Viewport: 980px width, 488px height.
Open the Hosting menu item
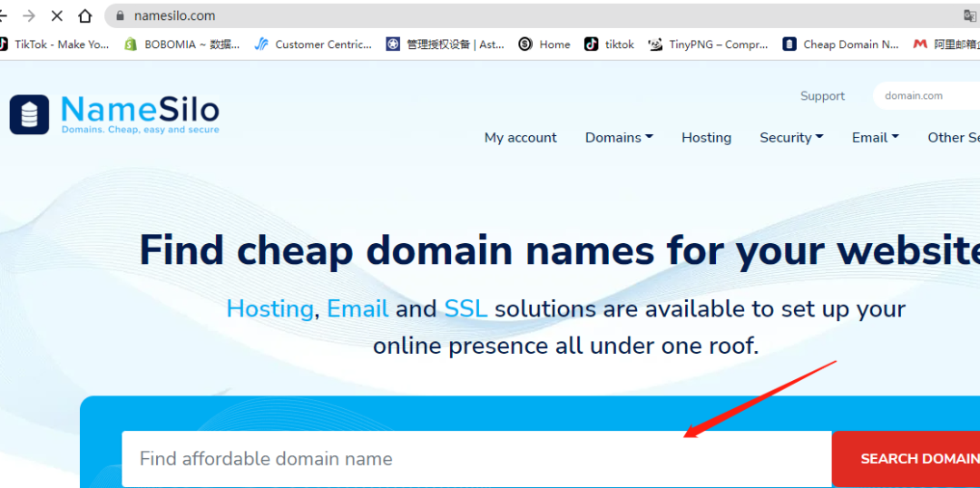coord(706,137)
